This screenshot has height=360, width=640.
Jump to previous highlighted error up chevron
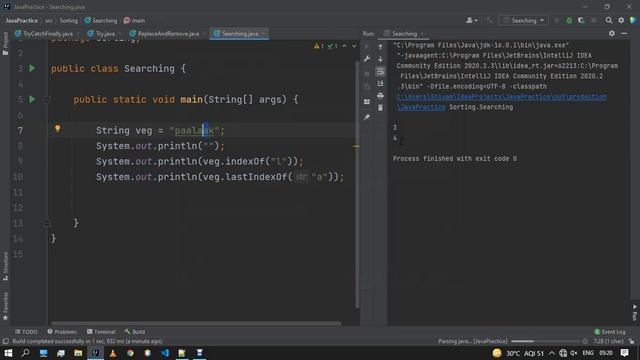tap(344, 46)
